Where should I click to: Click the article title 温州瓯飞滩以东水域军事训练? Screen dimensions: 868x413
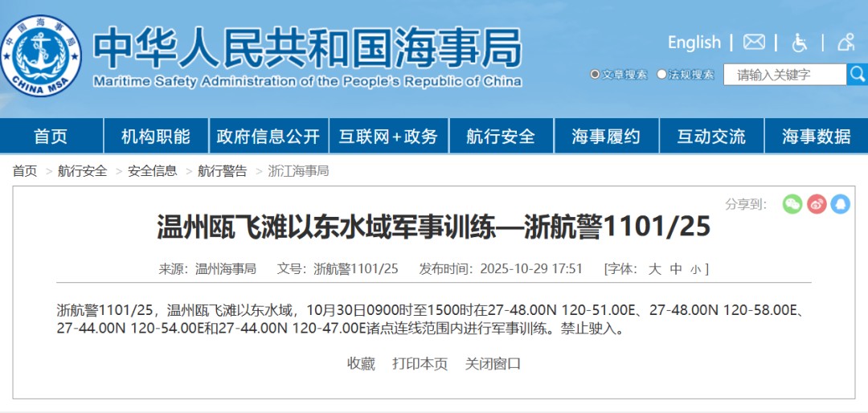tap(326, 227)
